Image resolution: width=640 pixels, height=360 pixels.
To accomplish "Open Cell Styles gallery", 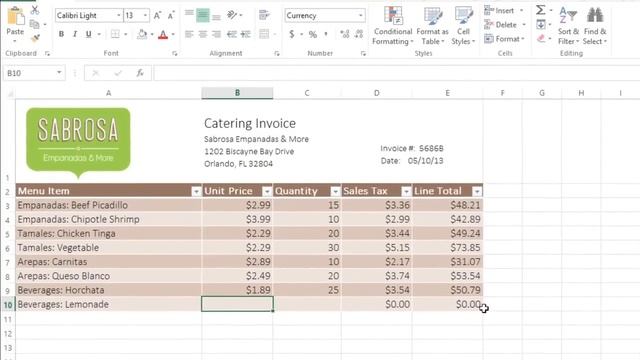I will coord(463,25).
